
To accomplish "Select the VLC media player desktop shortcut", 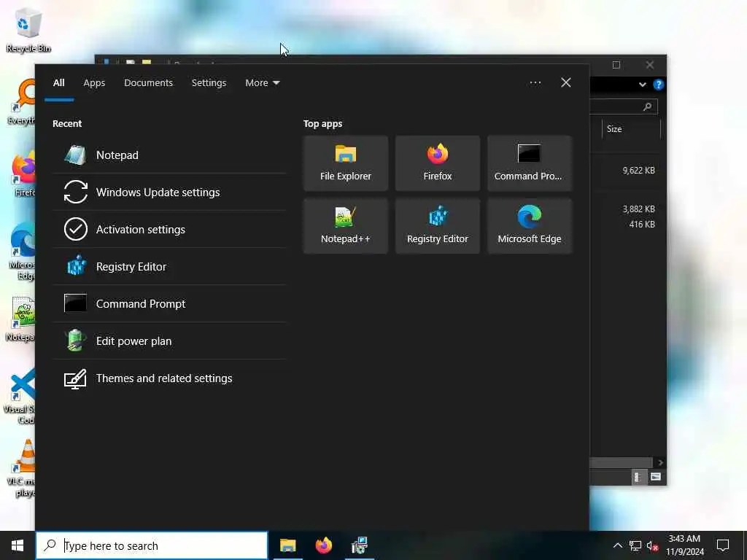I will coord(20,467).
